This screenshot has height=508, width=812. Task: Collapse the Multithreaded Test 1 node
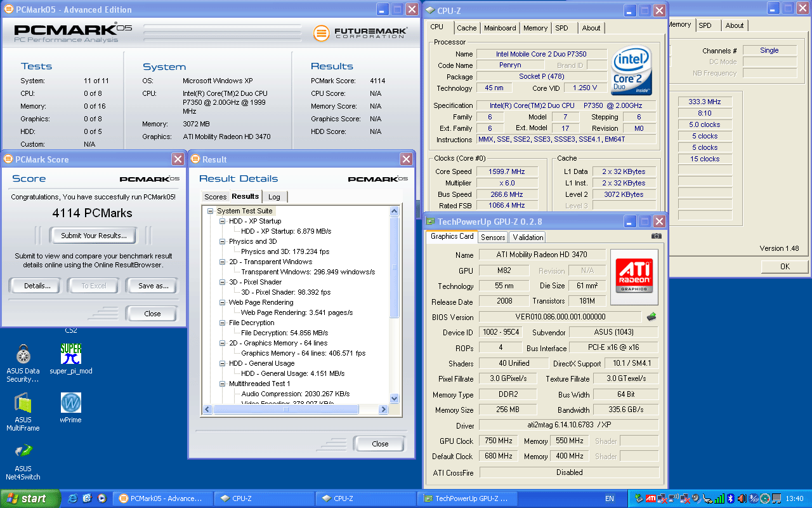(x=222, y=384)
